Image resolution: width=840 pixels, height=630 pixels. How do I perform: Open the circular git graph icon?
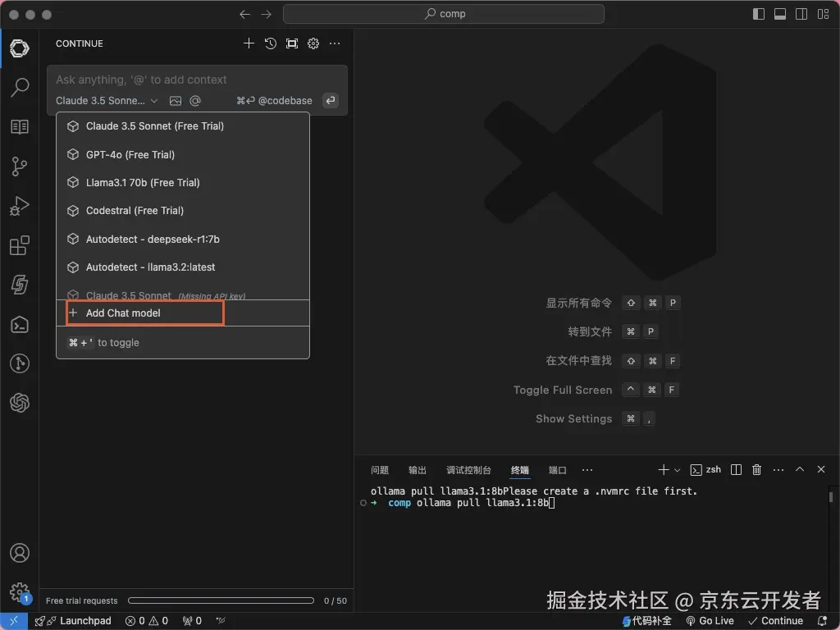[x=20, y=363]
